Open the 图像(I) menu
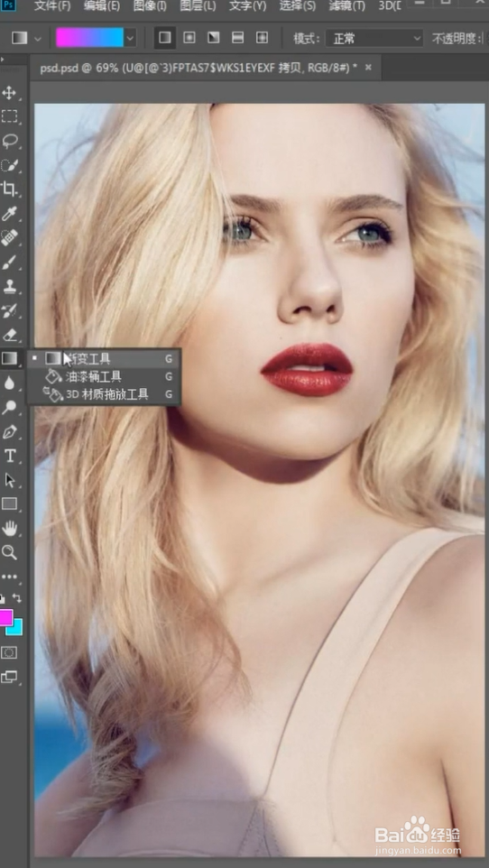Viewport: 489px width, 868px height. click(x=150, y=6)
